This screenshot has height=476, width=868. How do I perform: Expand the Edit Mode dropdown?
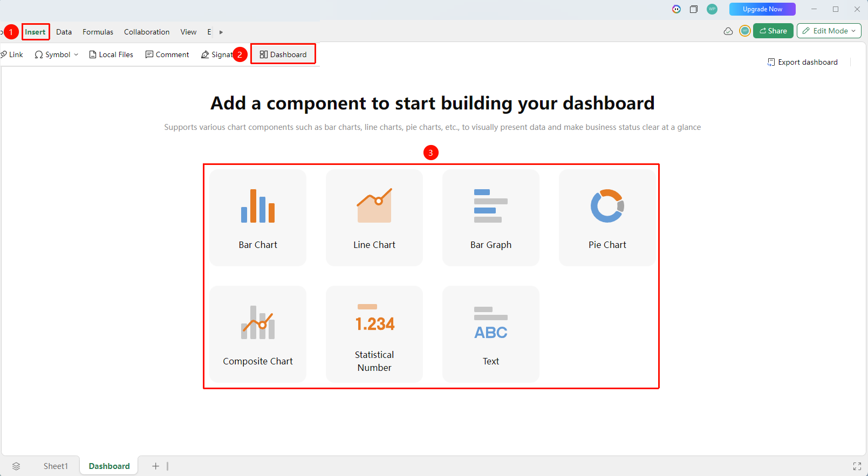pyautogui.click(x=829, y=31)
